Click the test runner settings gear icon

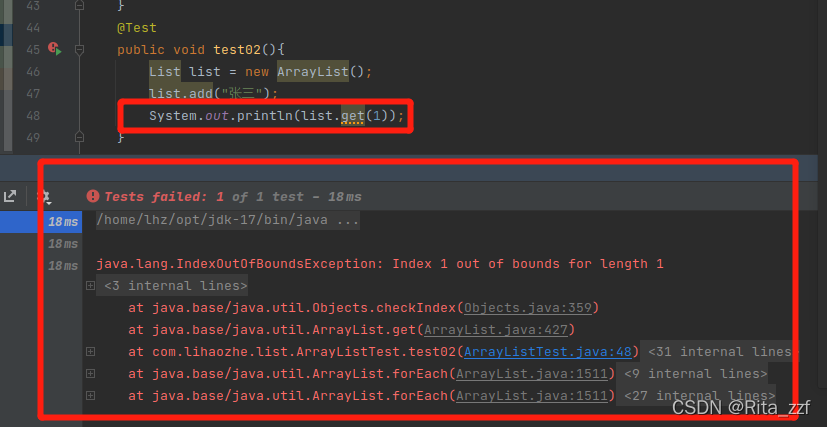tap(43, 197)
